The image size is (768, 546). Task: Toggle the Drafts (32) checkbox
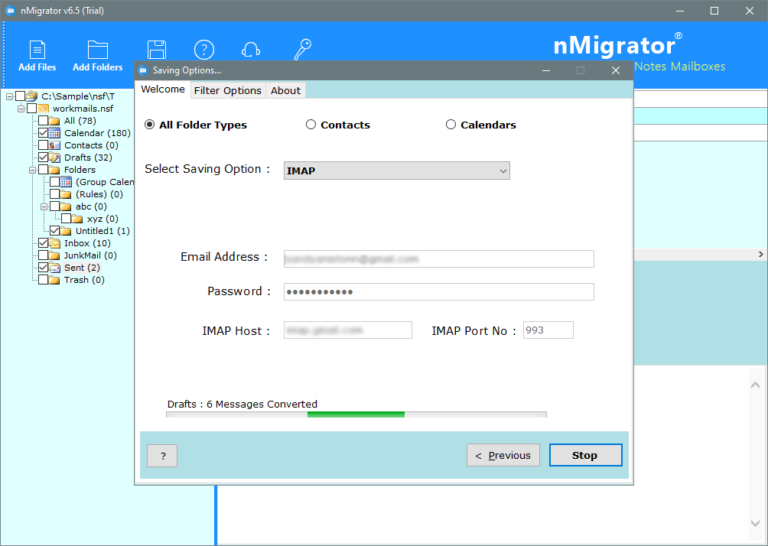click(43, 157)
